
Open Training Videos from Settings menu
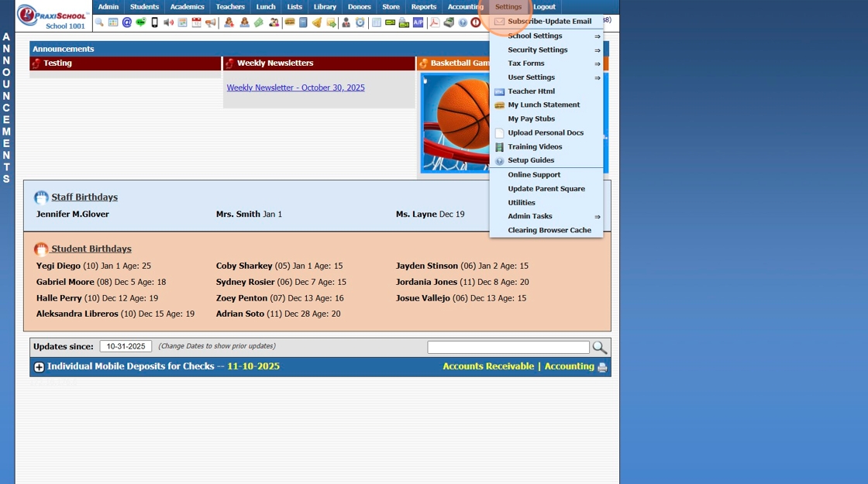[546, 146]
